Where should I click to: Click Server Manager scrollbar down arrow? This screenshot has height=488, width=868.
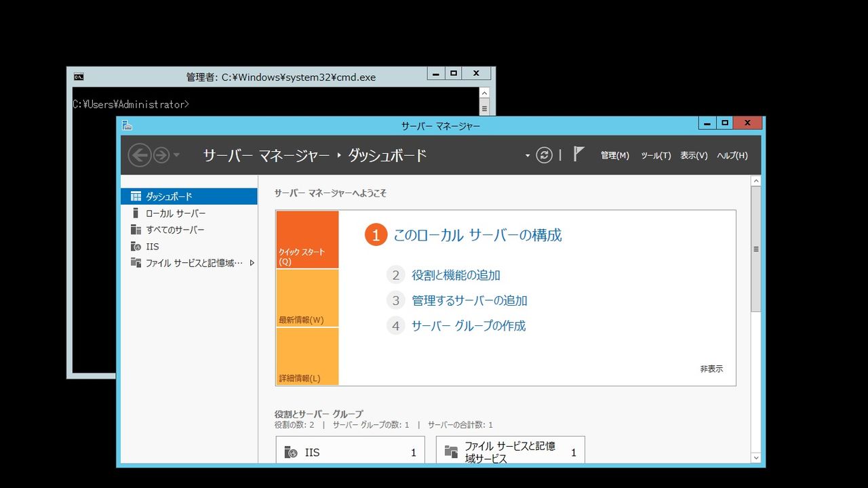(x=756, y=458)
